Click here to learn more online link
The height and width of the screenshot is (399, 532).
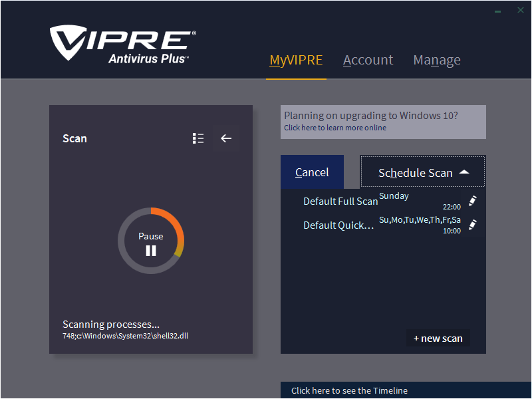pos(335,128)
